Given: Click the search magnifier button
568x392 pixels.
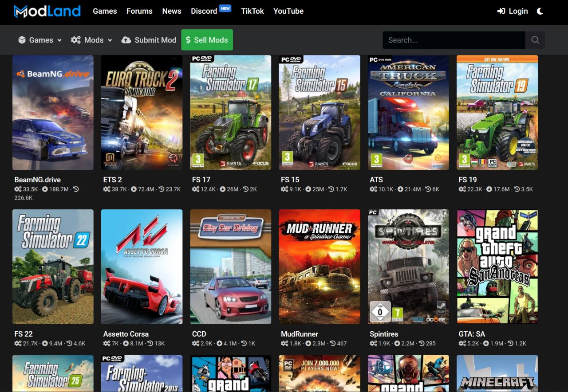Looking at the screenshot, I should click(535, 40).
